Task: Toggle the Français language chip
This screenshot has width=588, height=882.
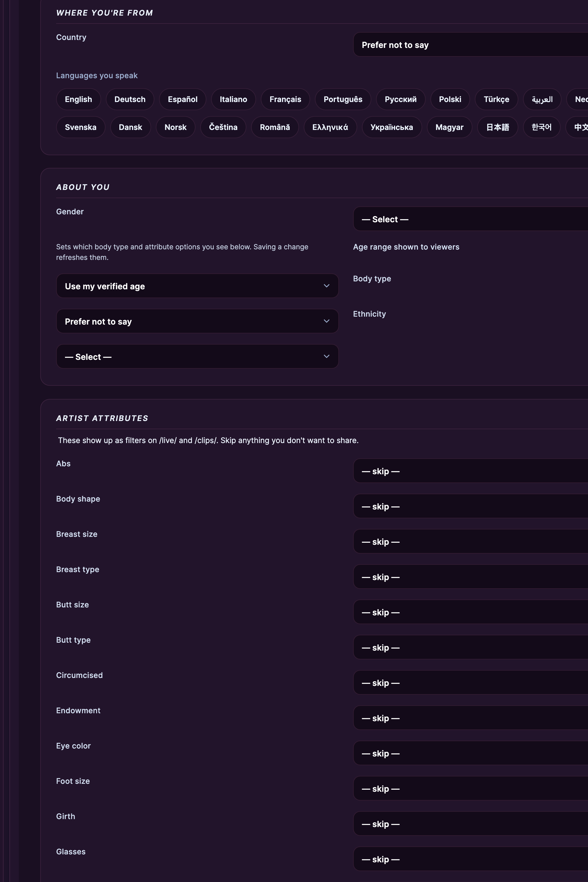Action: [285, 99]
